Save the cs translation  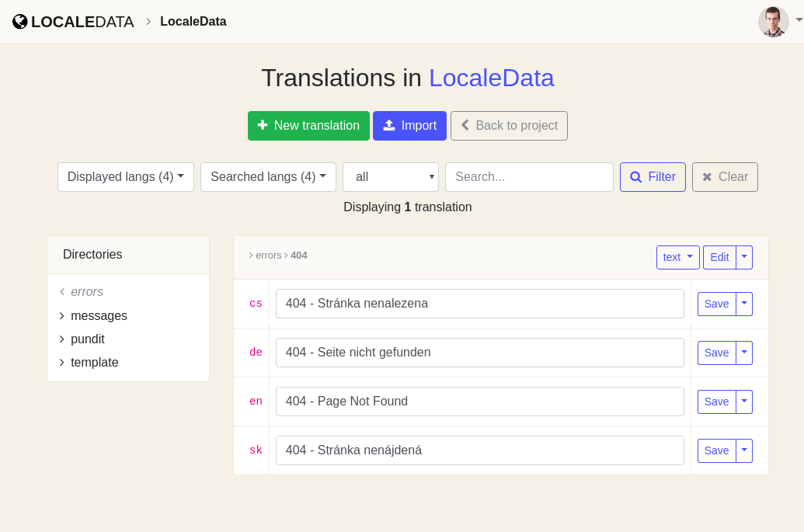point(717,304)
